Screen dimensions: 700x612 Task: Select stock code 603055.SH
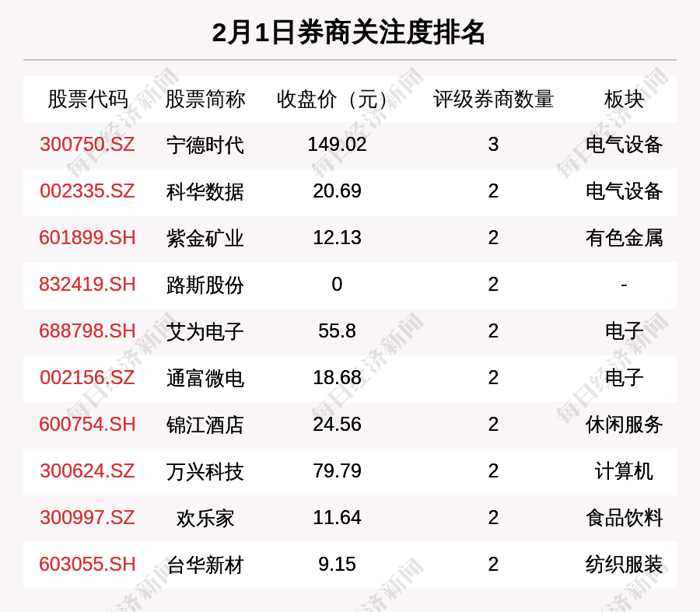(87, 565)
